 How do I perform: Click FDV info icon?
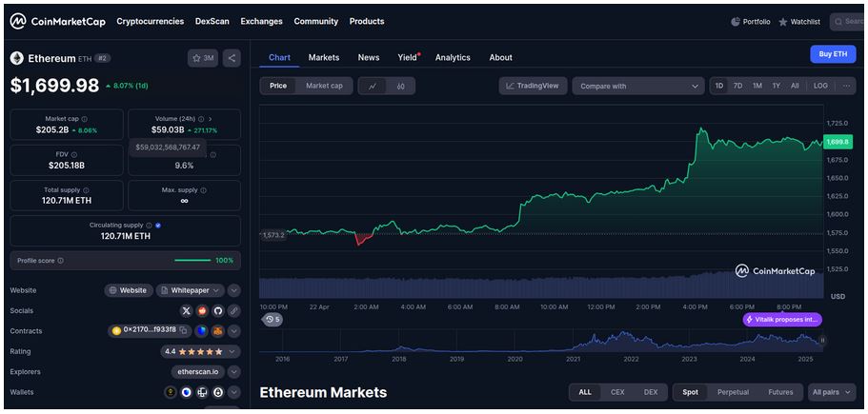[x=74, y=155]
